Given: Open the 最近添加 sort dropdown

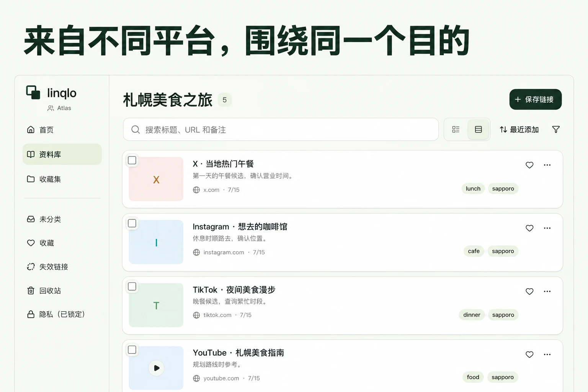Looking at the screenshot, I should (x=519, y=129).
